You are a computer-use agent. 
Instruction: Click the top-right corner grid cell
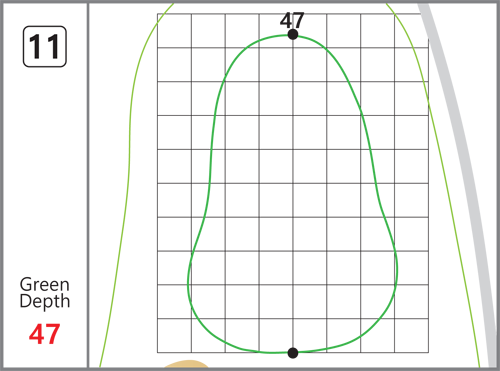point(412,31)
